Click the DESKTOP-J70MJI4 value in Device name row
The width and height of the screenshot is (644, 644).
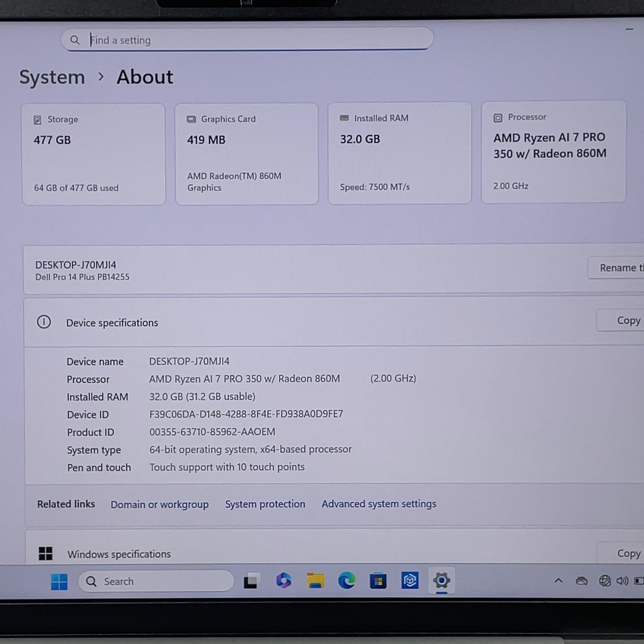point(189,361)
